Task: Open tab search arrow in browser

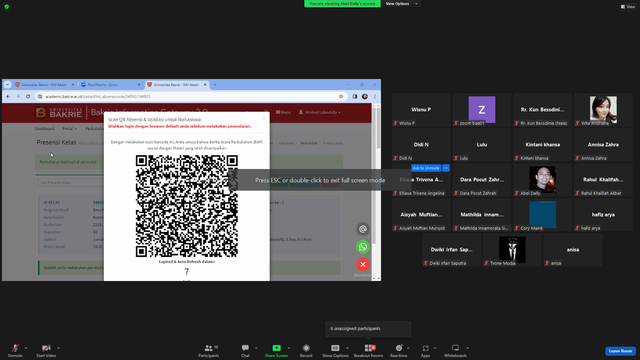Action: [7, 84]
